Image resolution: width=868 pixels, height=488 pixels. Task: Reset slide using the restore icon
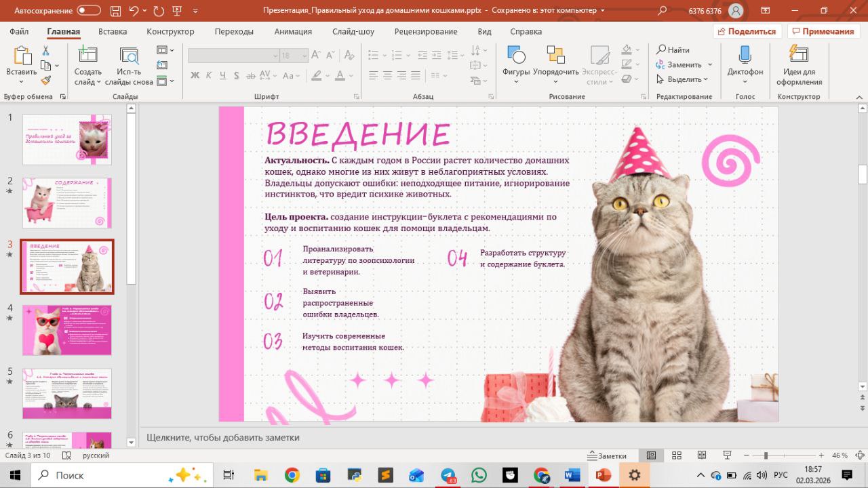click(162, 66)
